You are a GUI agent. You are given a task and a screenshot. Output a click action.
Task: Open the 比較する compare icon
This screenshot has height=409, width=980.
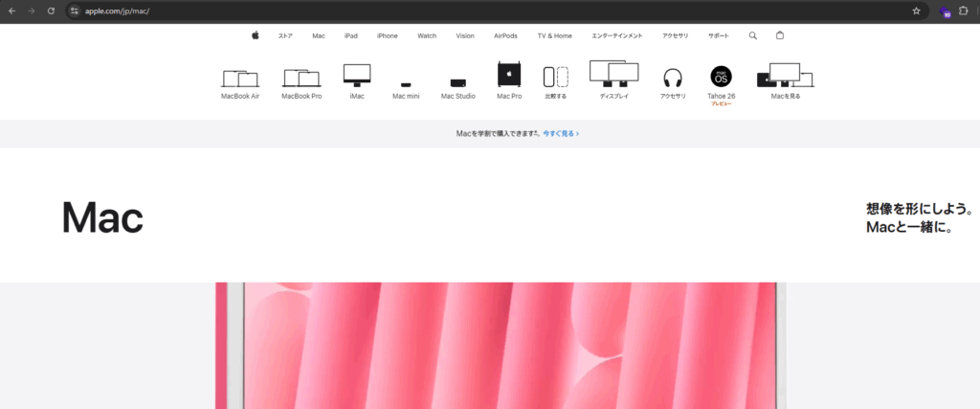coord(556,77)
